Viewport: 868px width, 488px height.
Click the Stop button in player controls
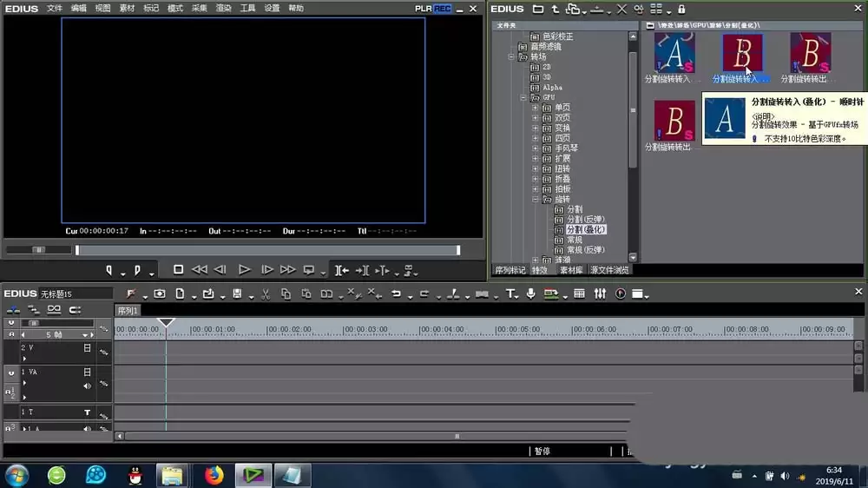[178, 269]
